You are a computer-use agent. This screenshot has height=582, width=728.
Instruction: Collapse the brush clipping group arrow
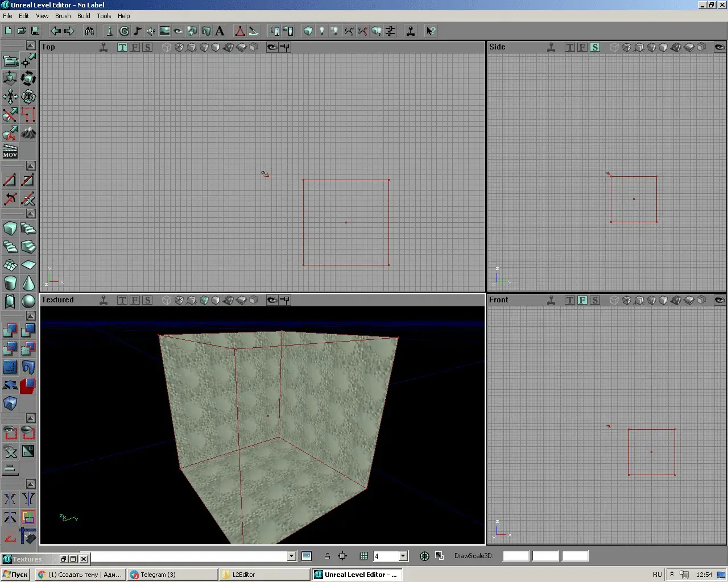click(31, 166)
